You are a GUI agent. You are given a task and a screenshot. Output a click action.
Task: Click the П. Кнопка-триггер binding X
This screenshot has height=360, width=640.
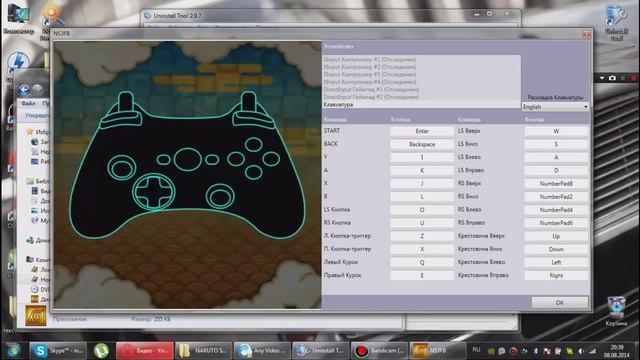click(x=422, y=249)
